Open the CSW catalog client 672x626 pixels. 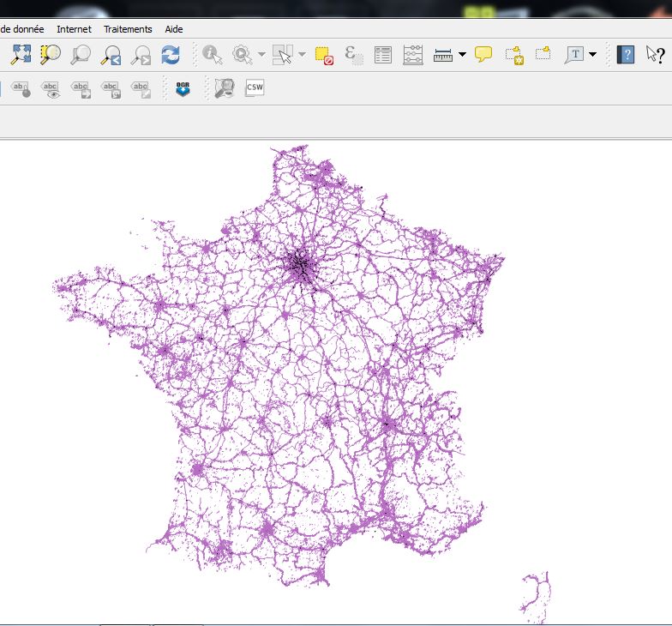(255, 87)
